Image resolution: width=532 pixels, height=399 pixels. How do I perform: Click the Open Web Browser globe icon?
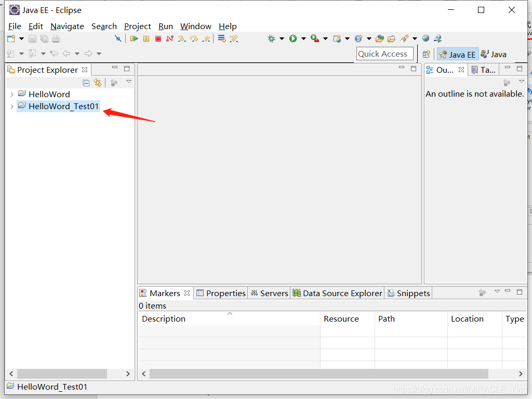point(426,38)
